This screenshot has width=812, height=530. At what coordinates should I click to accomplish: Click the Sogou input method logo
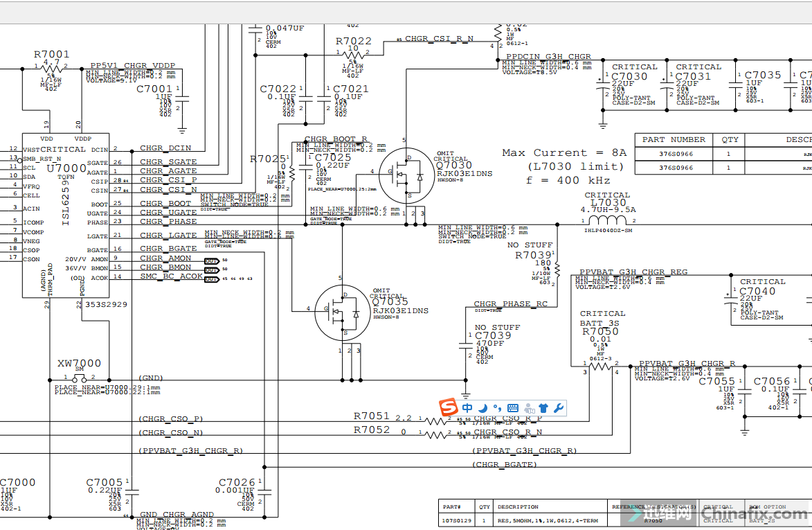click(x=449, y=408)
